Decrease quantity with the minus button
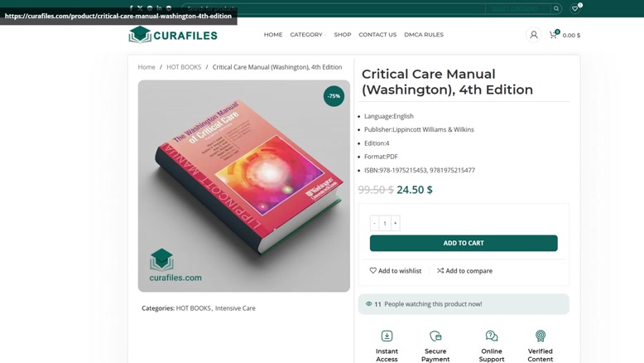The height and width of the screenshot is (363, 644). (375, 223)
